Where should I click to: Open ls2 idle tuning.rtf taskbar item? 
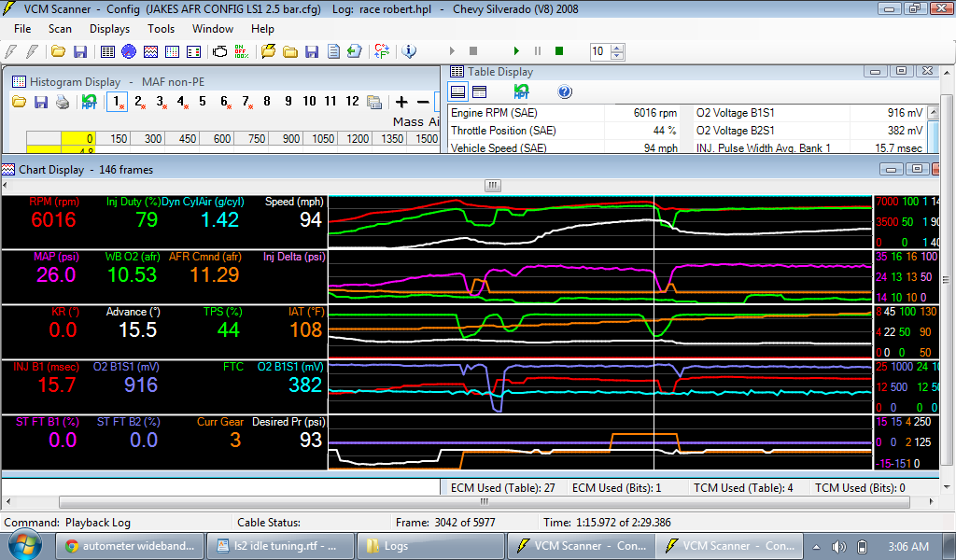coord(280,546)
